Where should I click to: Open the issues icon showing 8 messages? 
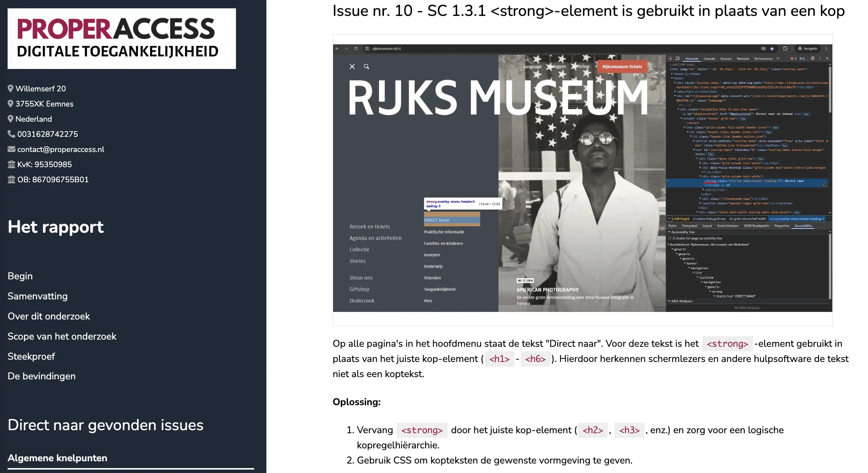[x=802, y=59]
